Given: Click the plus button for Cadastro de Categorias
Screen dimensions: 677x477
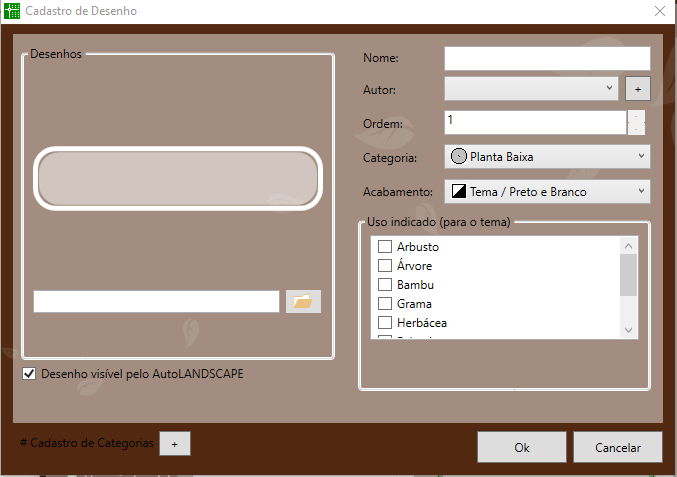Looking at the screenshot, I should pos(174,443).
